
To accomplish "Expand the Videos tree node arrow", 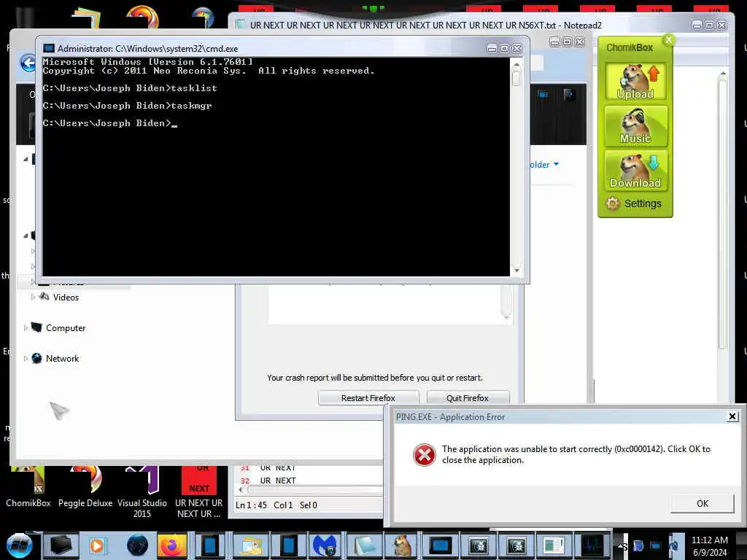I will click(33, 297).
